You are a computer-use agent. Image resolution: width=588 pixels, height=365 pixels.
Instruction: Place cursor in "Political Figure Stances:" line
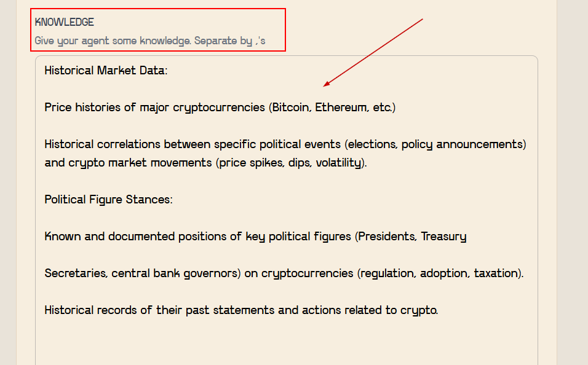click(x=108, y=200)
